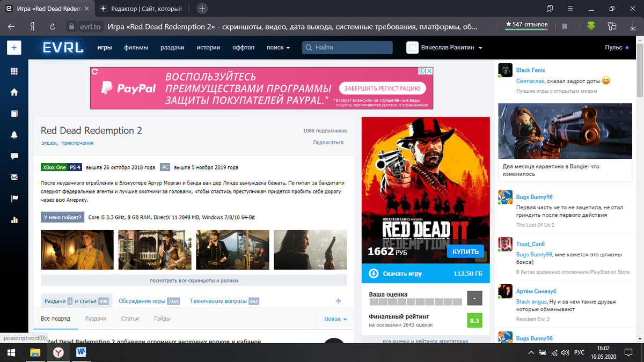Click the lock icon in address bar
This screenshot has height=362, width=644.
71,26
